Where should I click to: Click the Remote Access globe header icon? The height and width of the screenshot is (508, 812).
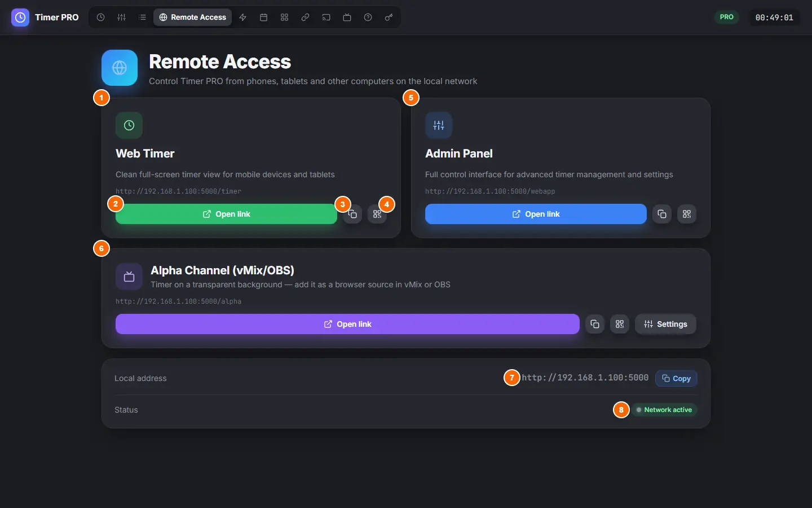click(120, 68)
